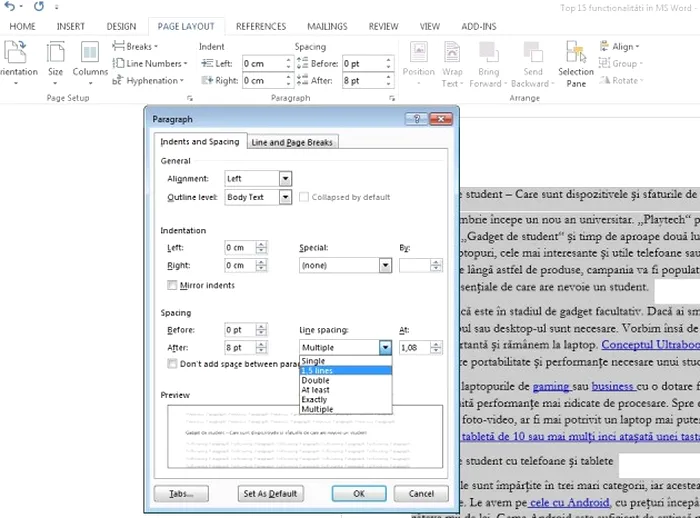
Task: Click the Set As Default button
Action: coord(270,493)
